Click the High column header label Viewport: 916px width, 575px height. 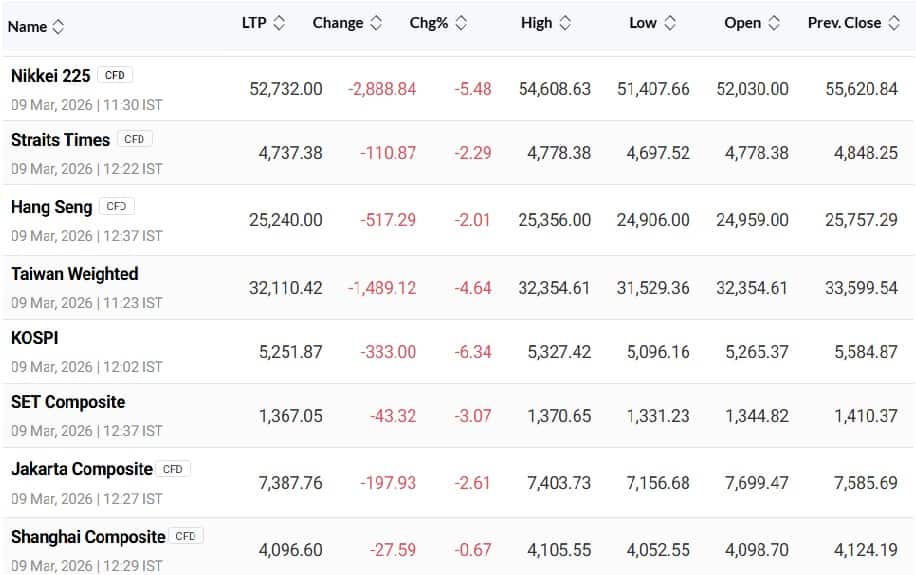click(536, 23)
